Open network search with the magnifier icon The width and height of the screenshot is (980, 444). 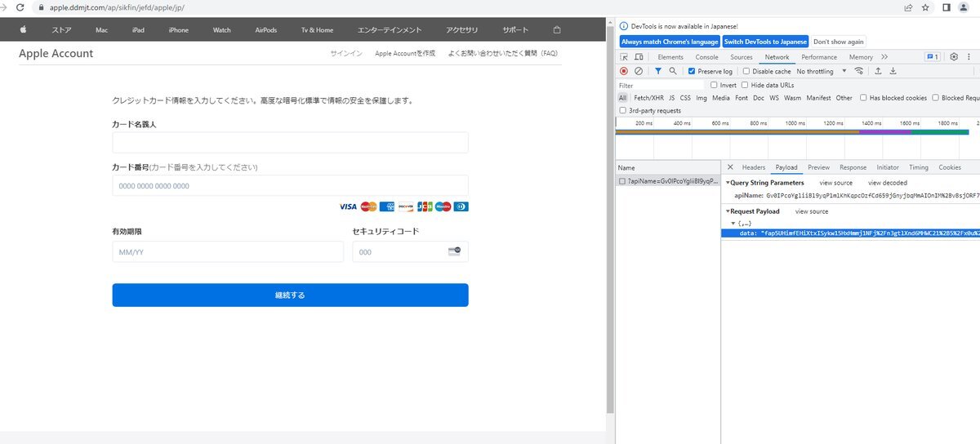pyautogui.click(x=673, y=71)
